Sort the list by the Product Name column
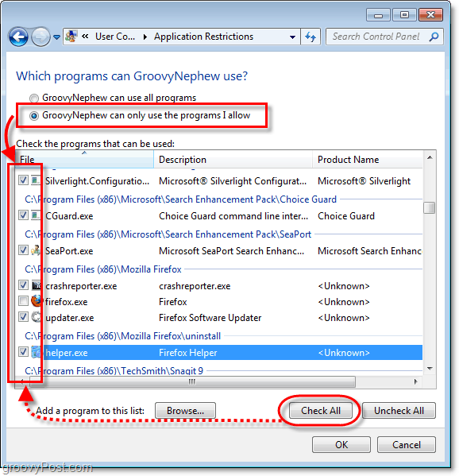 coord(368,160)
